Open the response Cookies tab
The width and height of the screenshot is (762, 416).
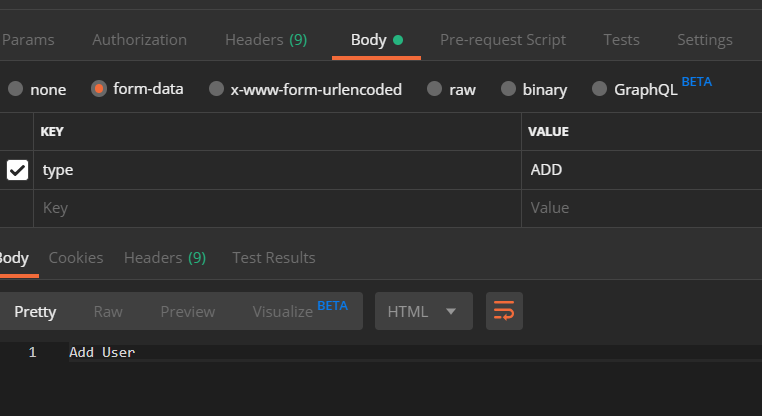coord(76,257)
